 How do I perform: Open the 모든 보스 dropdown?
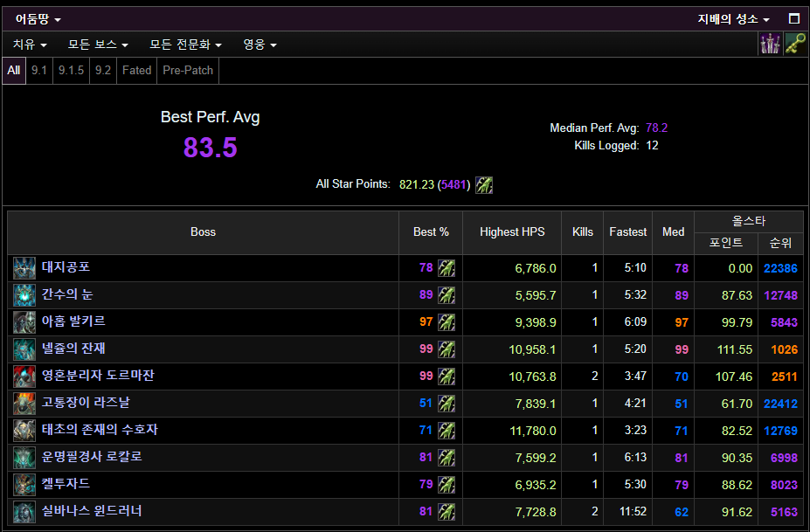pyautogui.click(x=98, y=45)
